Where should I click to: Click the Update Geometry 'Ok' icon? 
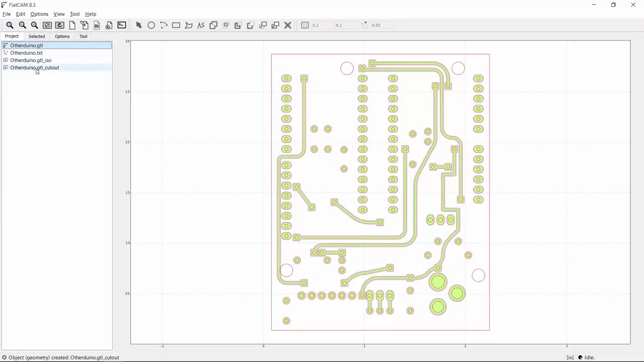[97, 25]
